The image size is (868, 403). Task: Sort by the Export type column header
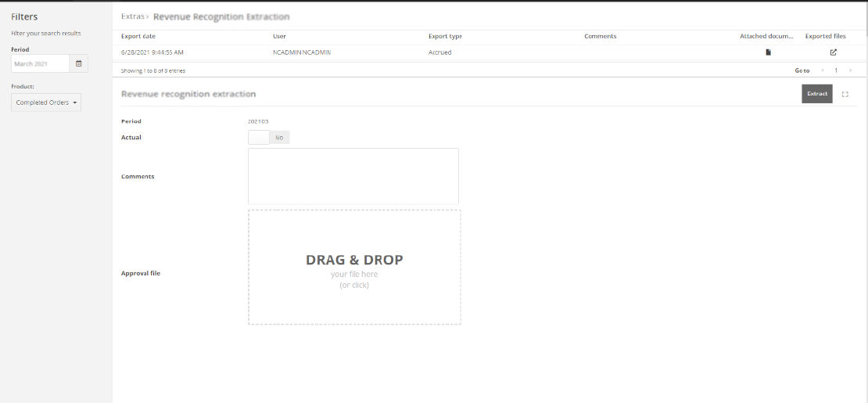pos(445,37)
